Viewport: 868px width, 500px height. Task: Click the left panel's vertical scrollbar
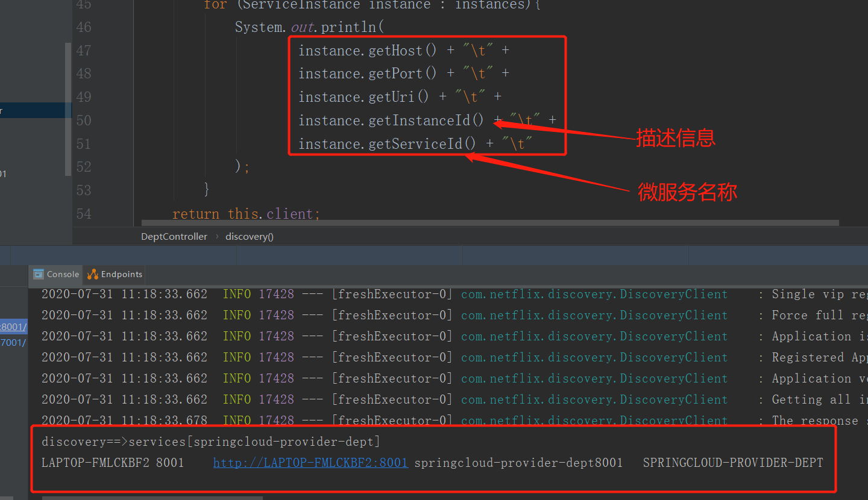68,108
